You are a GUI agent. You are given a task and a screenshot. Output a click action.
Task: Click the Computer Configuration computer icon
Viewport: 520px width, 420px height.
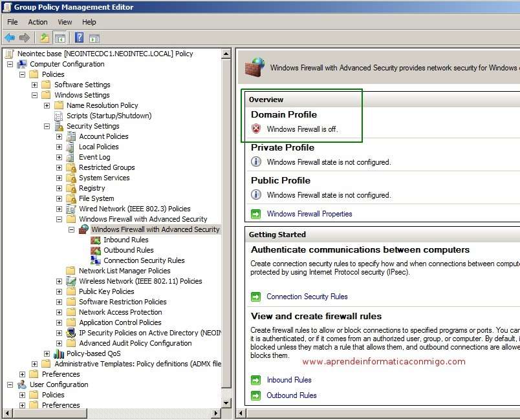click(x=22, y=64)
